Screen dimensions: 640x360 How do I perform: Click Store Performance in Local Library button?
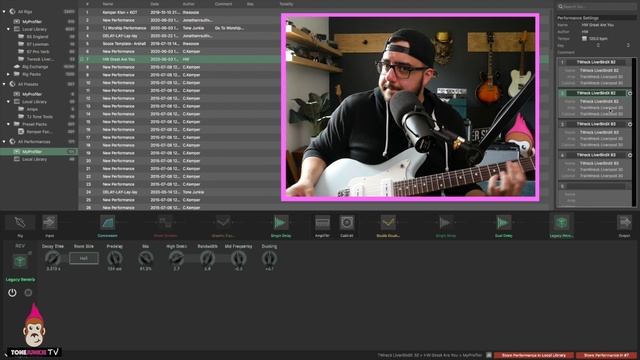533,356
